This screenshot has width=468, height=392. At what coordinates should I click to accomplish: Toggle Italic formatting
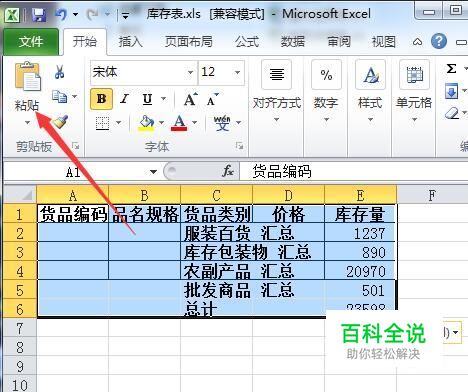[124, 99]
